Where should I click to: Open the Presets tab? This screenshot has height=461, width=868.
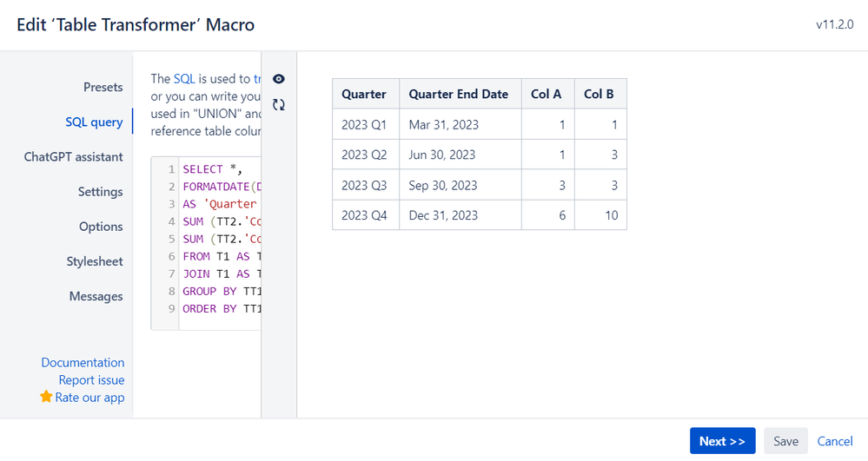pyautogui.click(x=103, y=87)
